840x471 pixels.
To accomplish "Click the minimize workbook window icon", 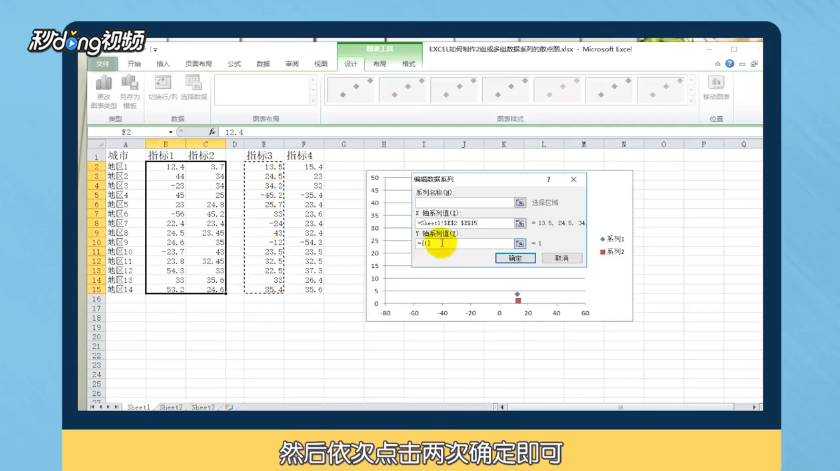I will coord(742,64).
